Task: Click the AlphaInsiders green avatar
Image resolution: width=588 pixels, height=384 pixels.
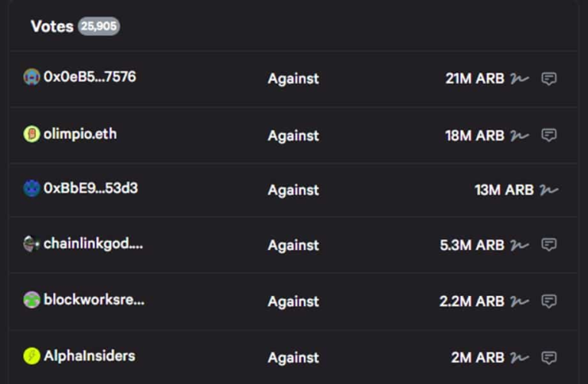Action: click(x=31, y=356)
